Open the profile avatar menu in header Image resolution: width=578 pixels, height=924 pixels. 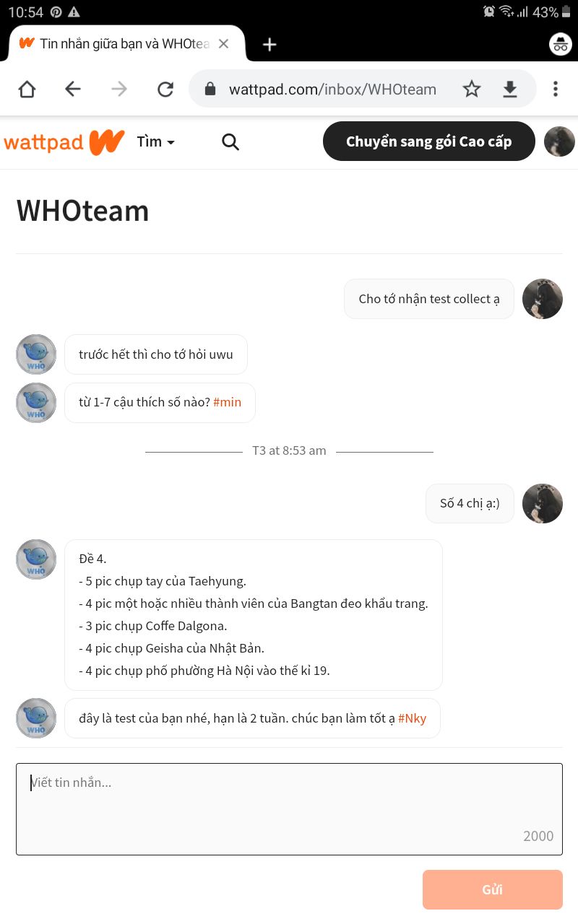(x=559, y=141)
